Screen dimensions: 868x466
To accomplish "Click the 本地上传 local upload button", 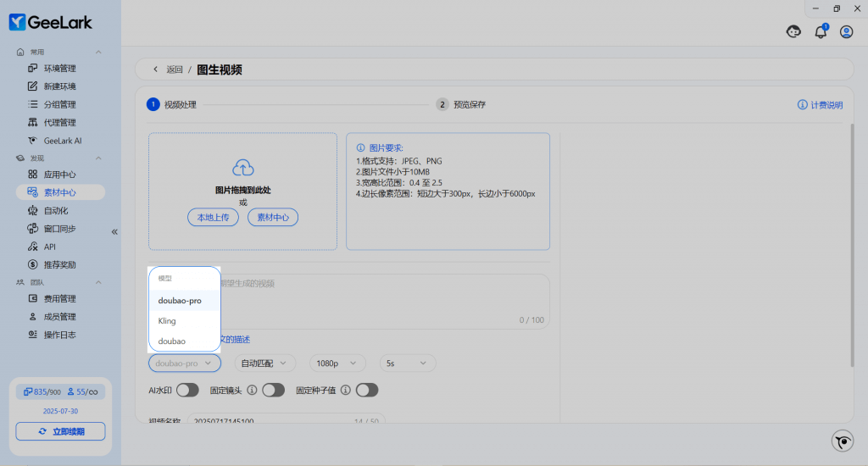I will click(213, 218).
